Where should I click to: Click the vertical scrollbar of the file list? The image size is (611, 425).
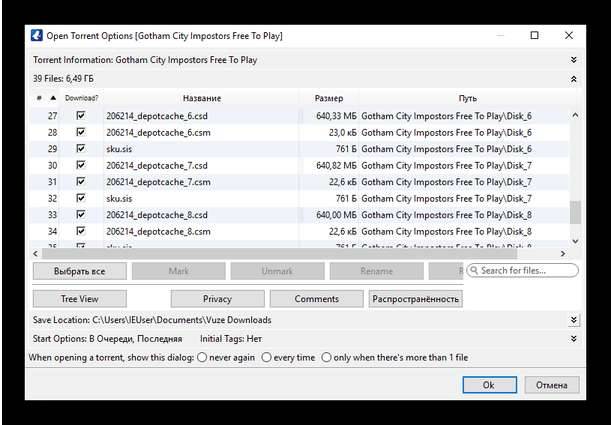point(574,212)
